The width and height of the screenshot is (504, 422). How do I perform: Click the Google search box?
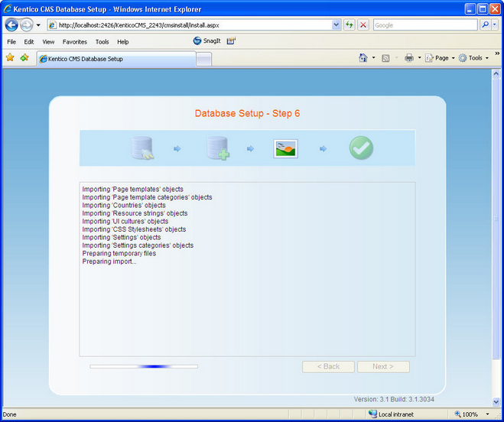point(425,25)
